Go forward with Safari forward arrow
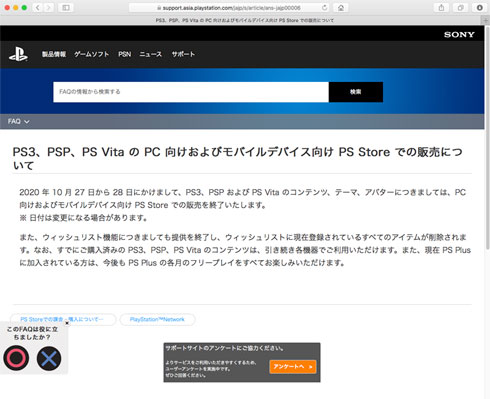Screen dimensions: 490x399 (x=49, y=7)
